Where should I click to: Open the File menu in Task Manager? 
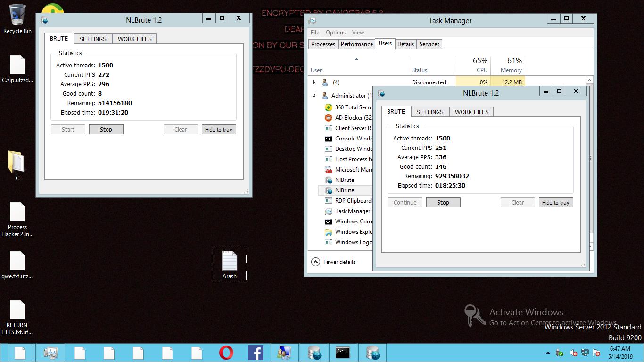pos(315,33)
